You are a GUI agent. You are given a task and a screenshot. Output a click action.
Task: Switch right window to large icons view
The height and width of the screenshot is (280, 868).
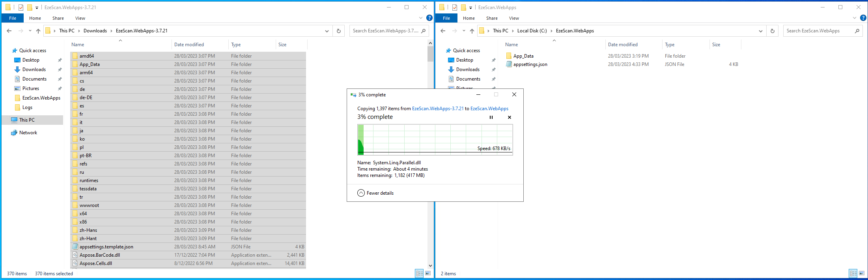[x=862, y=273]
